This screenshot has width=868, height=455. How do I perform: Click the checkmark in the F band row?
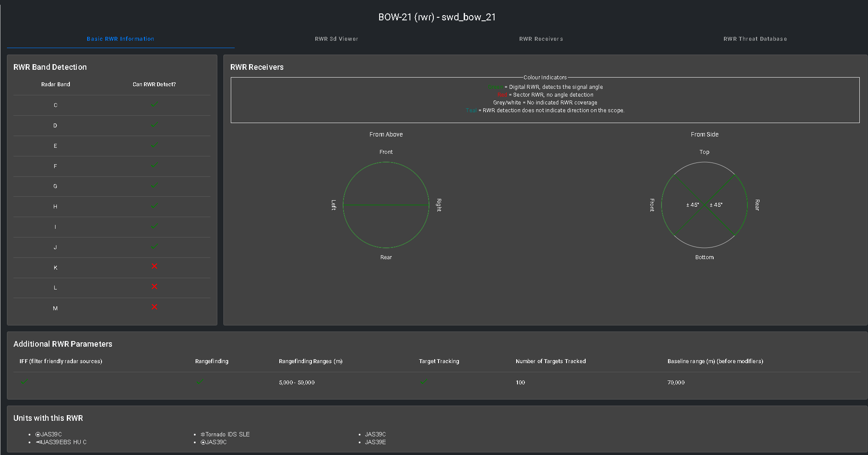(x=154, y=165)
